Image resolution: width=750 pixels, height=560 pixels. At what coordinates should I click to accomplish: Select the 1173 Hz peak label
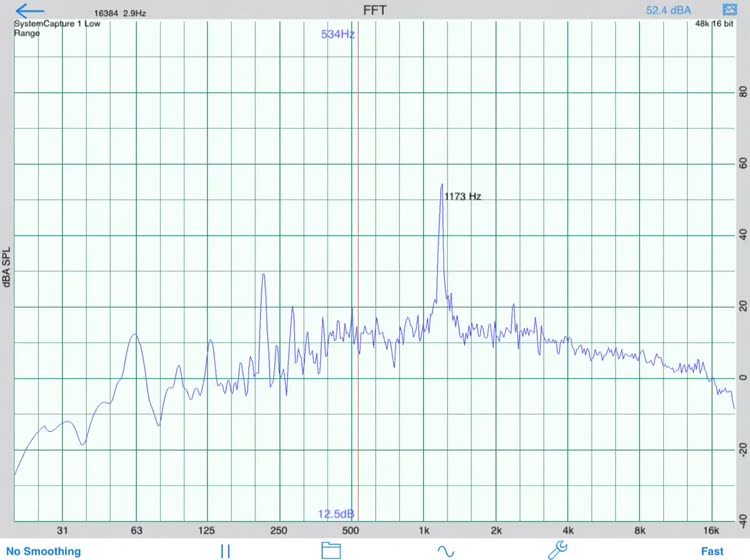463,196
